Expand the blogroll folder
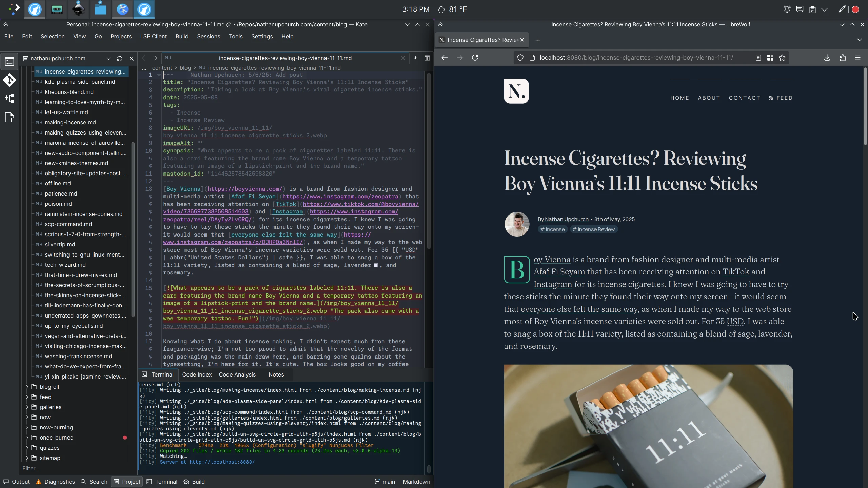This screenshot has height=488, width=868. coord(27,387)
